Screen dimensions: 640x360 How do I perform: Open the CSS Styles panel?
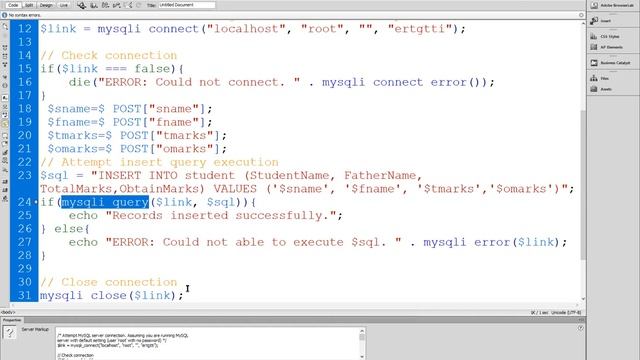[605, 36]
